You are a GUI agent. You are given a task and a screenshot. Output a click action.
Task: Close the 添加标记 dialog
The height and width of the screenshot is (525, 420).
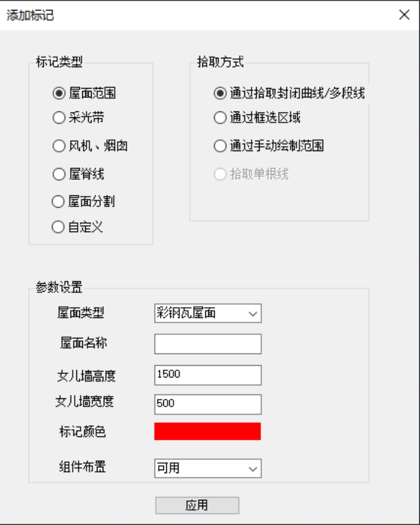404,15
